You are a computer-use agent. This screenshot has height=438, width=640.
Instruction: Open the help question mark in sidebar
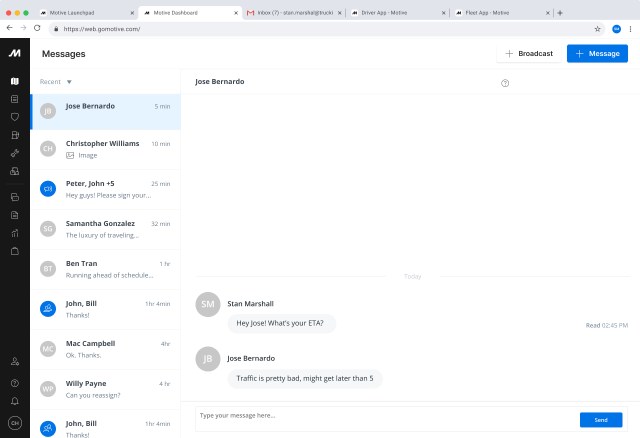[x=14, y=383]
